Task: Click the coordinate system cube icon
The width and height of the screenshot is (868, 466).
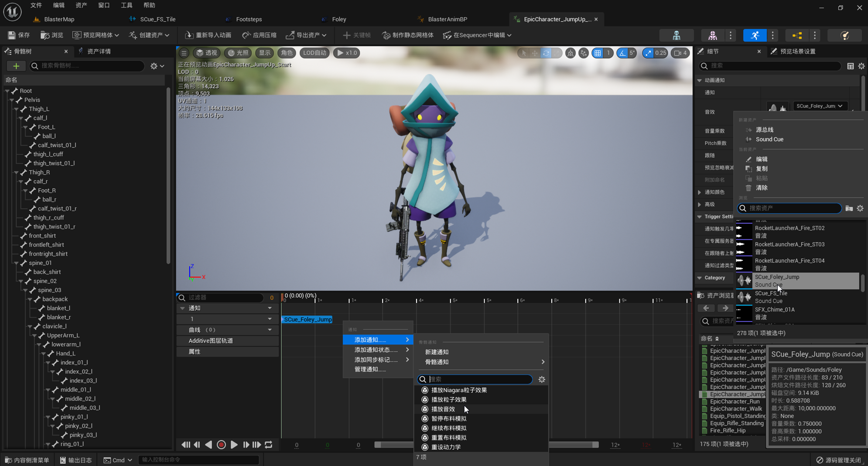Action: 570,53
